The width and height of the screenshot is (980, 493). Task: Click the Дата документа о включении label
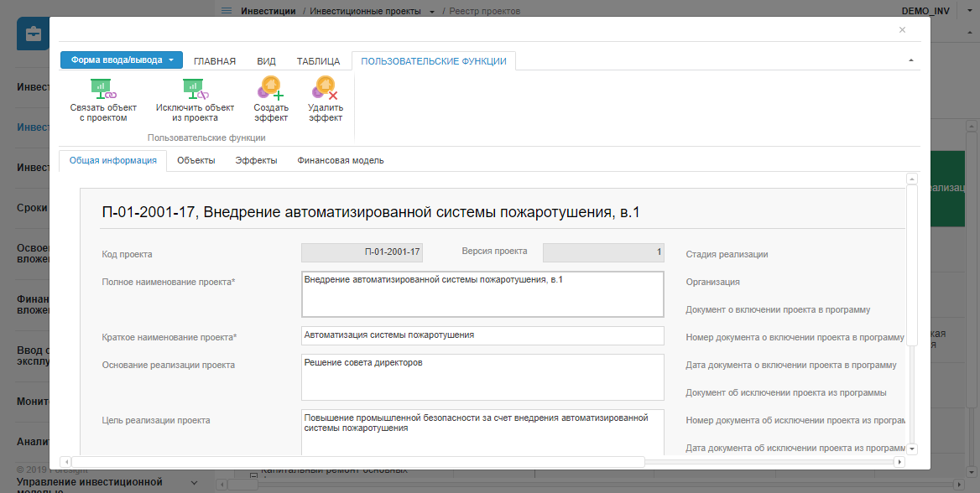point(791,365)
